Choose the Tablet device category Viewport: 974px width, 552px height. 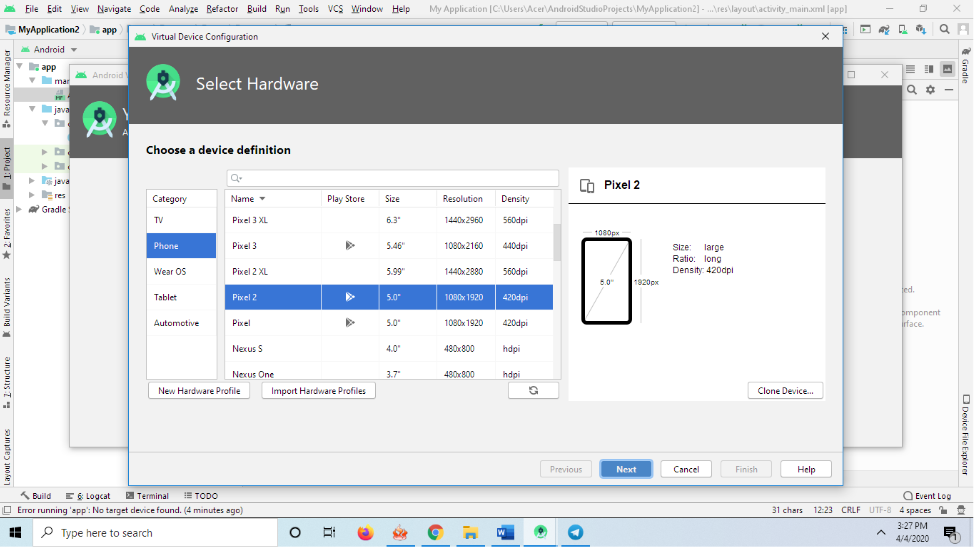tap(181, 298)
